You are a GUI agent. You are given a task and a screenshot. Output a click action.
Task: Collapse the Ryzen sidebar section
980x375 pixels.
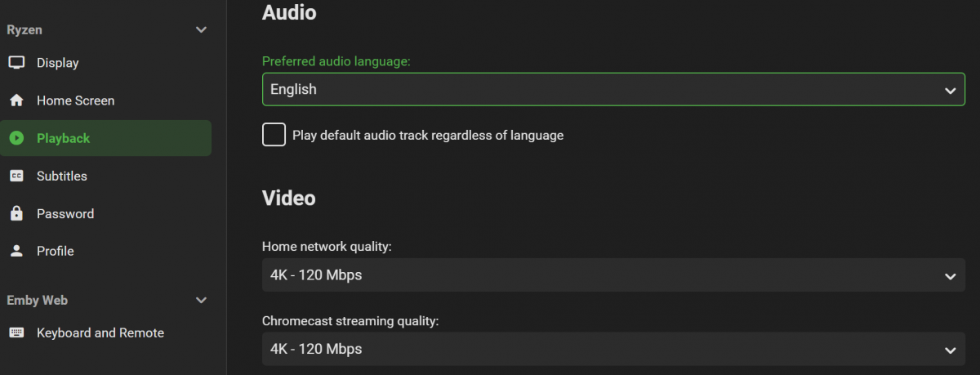202,30
